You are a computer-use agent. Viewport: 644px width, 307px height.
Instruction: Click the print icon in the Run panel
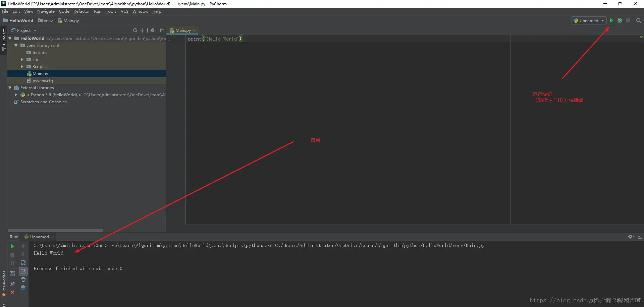click(23, 280)
